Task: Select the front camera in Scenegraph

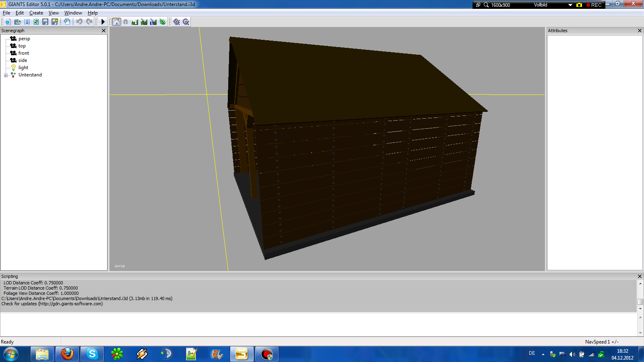Action: pyautogui.click(x=24, y=53)
